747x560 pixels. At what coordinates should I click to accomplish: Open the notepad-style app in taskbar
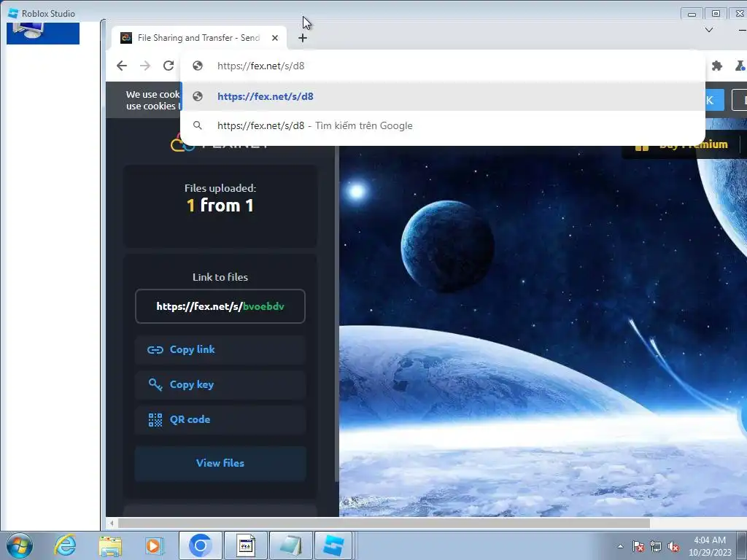(x=290, y=545)
